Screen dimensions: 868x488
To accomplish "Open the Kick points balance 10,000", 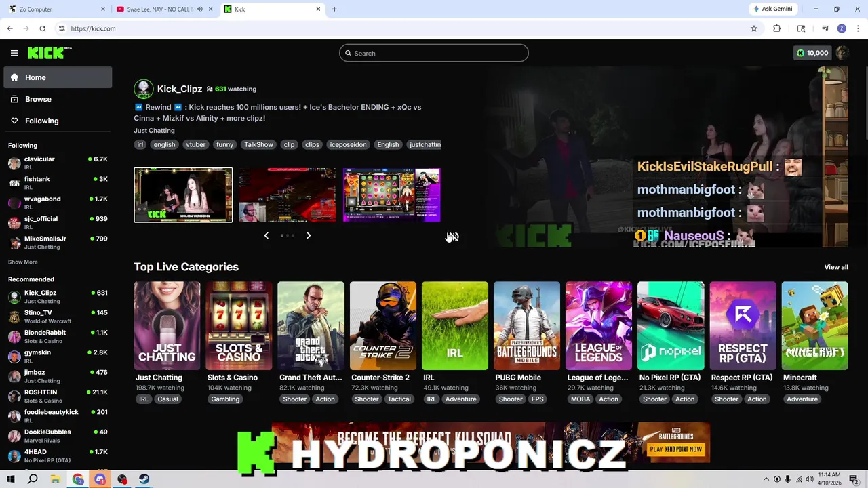I will tap(812, 53).
